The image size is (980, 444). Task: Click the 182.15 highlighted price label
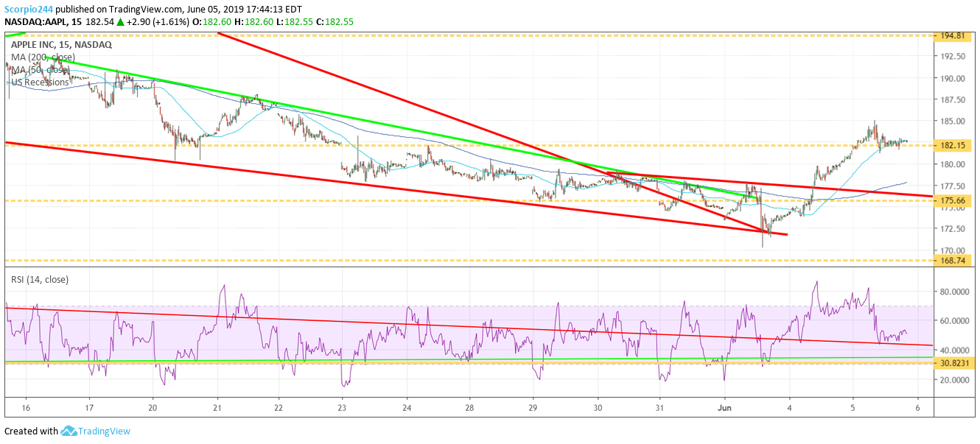tap(954, 146)
